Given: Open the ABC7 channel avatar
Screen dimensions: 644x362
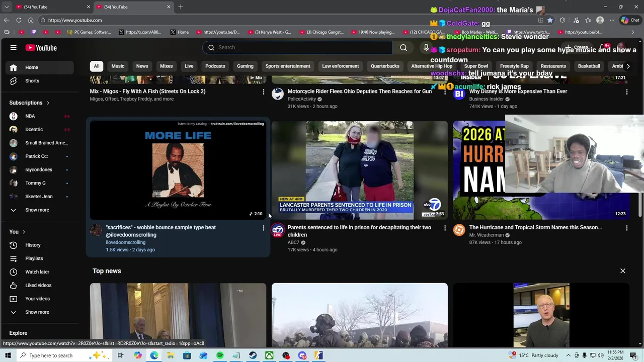Looking at the screenshot, I should (x=277, y=231).
